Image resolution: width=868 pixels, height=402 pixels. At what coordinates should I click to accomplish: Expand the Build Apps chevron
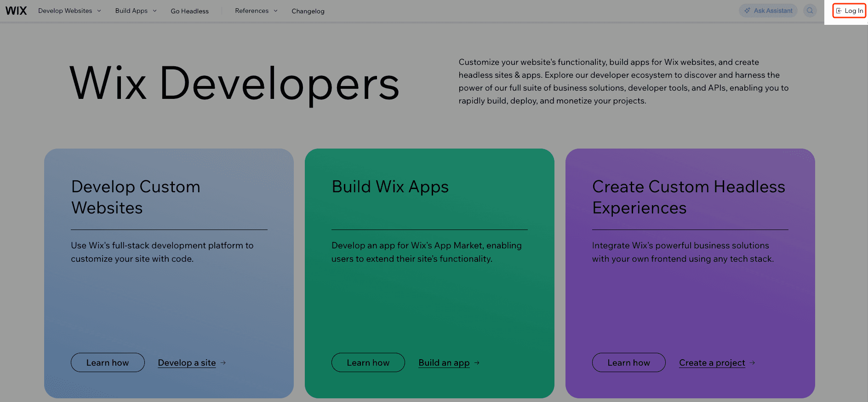[x=154, y=11]
